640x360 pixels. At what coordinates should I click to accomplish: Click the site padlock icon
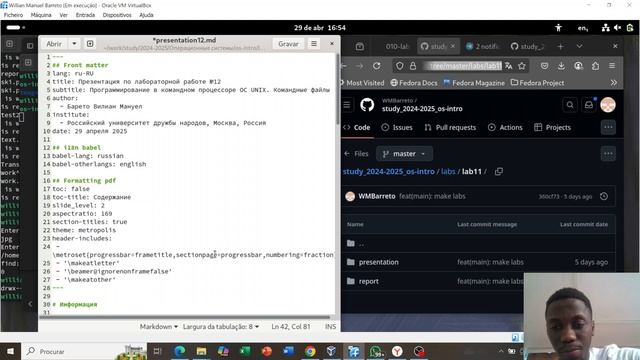point(413,66)
